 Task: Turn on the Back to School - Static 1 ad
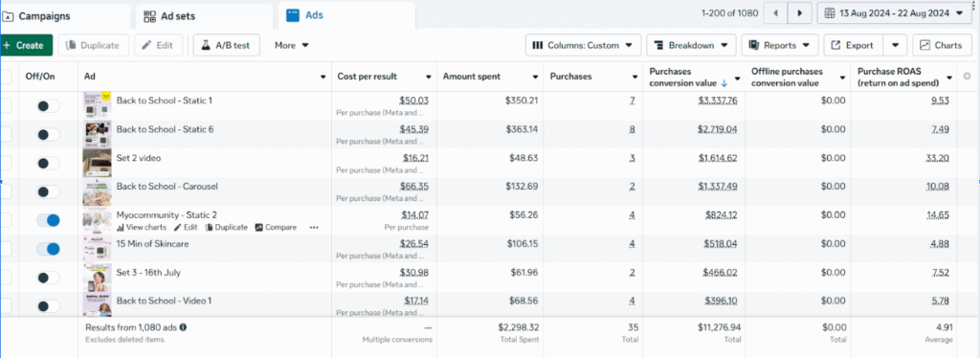click(48, 106)
